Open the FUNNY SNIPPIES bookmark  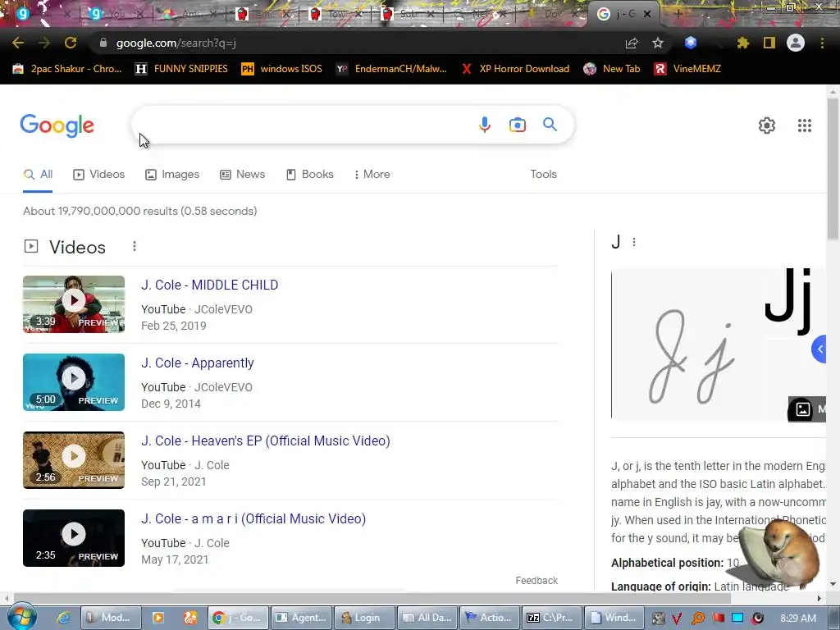click(x=181, y=69)
